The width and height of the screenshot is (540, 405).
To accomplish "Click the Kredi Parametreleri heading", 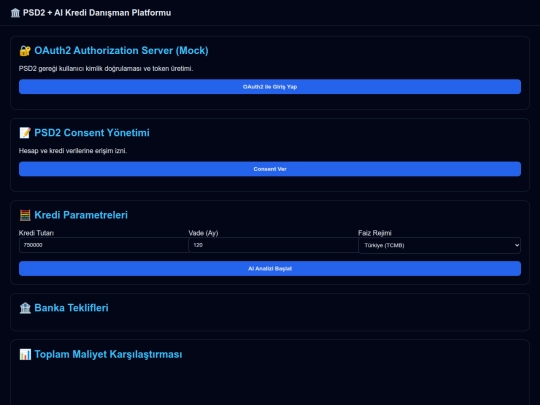I will (81, 215).
